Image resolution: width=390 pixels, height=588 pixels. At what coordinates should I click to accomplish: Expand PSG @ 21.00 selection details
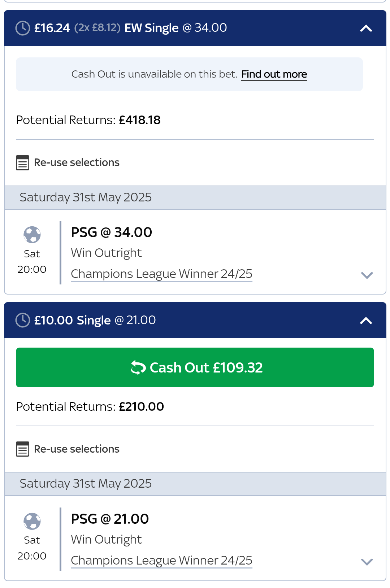tap(367, 562)
